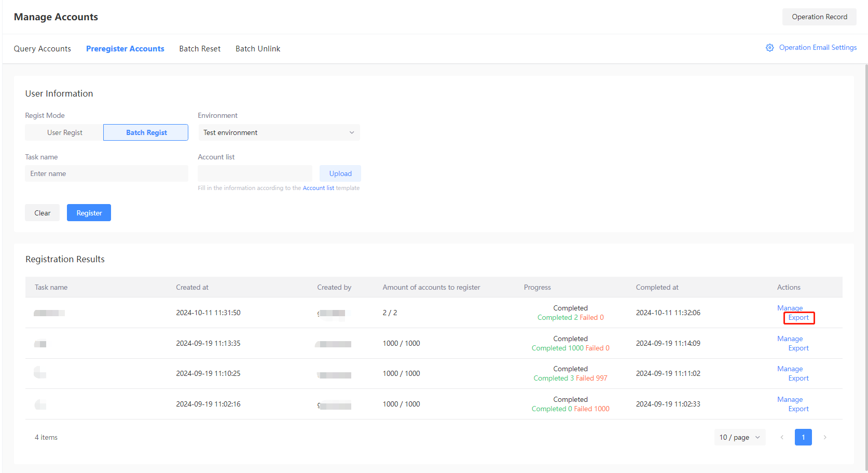The width and height of the screenshot is (868, 473).
Task: Open the Batch Unlink tab
Action: point(258,49)
